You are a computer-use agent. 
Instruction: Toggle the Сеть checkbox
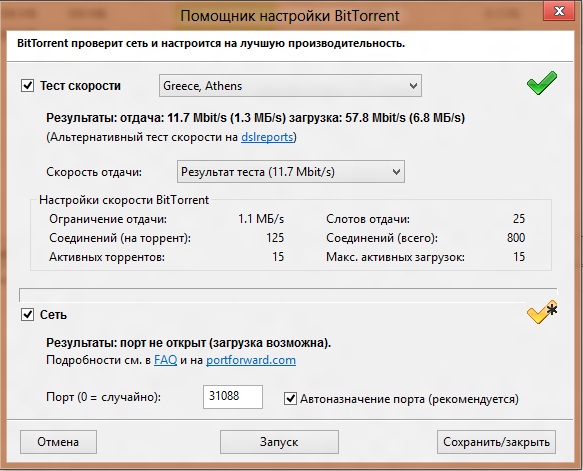(28, 314)
